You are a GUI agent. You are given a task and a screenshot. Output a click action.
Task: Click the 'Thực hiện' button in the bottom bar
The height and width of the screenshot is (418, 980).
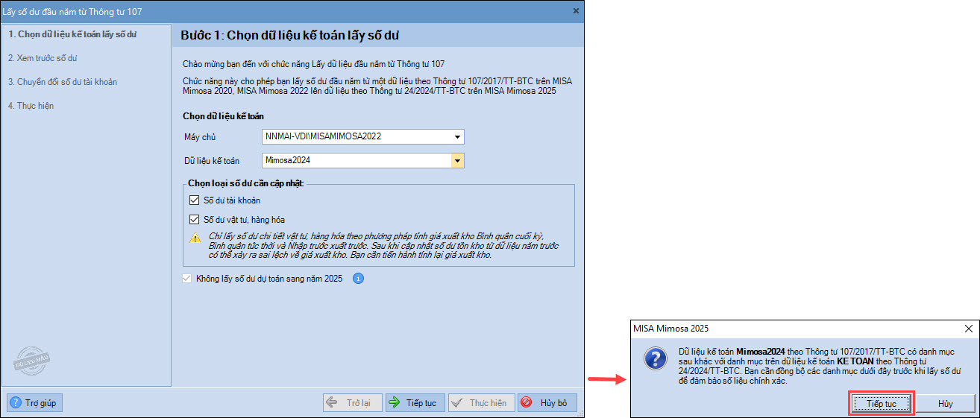[480, 403]
